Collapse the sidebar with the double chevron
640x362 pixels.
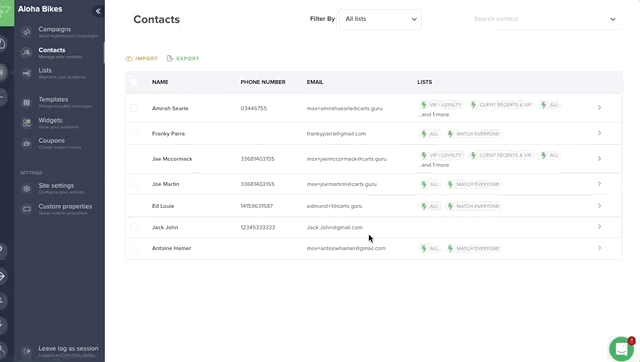point(98,11)
